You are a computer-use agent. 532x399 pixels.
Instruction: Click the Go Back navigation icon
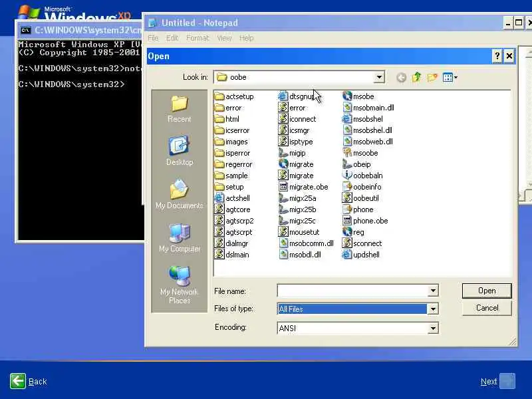[402, 77]
